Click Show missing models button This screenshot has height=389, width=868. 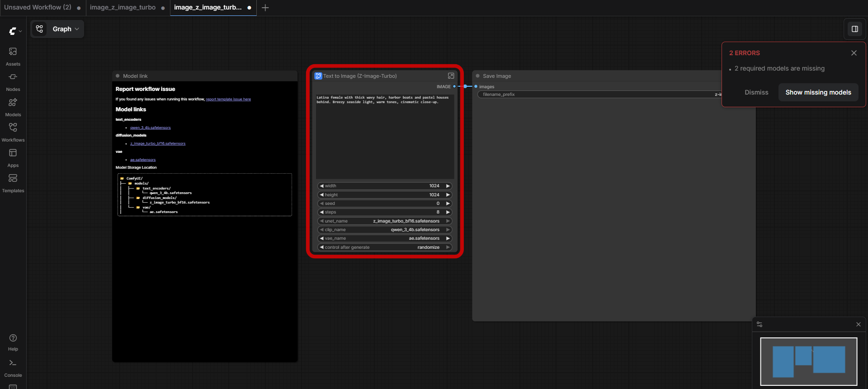pos(818,92)
